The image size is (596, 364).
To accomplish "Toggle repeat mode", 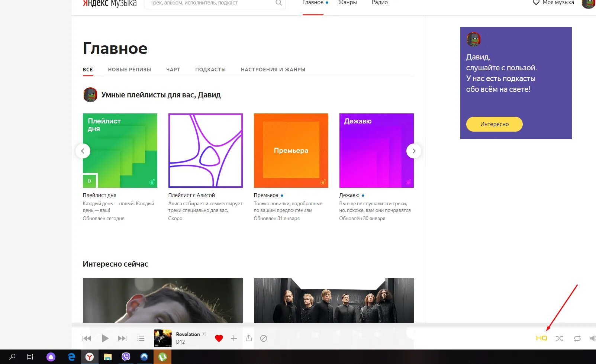I will tap(577, 338).
